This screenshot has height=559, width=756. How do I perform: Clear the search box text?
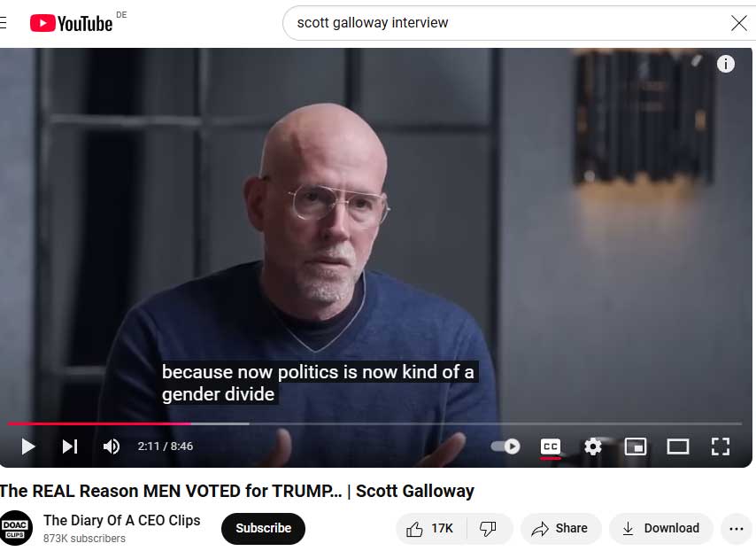coord(738,23)
